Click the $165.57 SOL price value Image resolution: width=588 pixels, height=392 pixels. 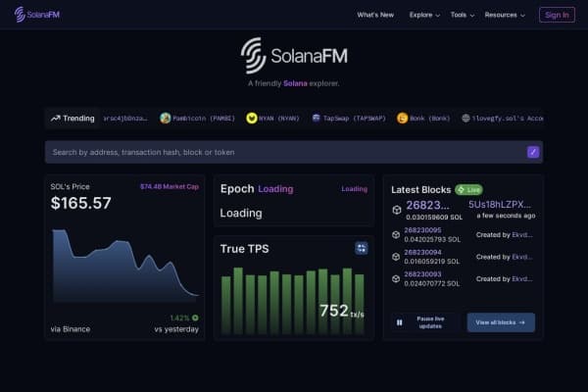[x=81, y=203]
